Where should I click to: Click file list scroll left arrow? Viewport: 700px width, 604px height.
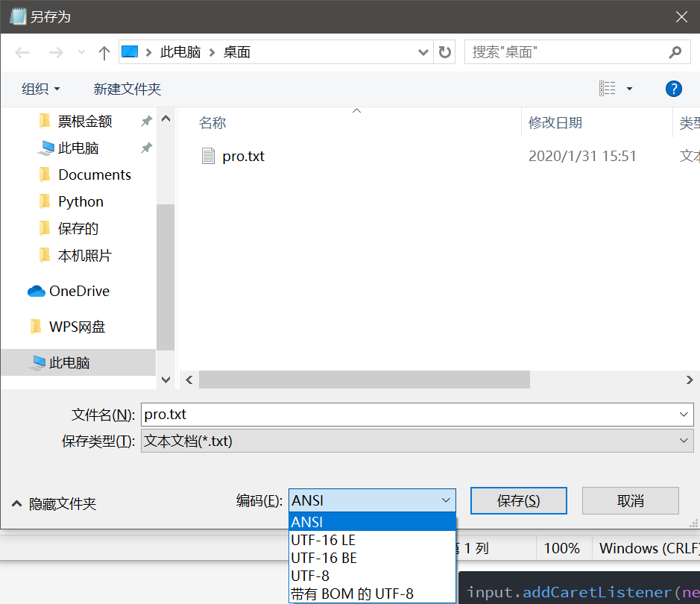(x=189, y=380)
